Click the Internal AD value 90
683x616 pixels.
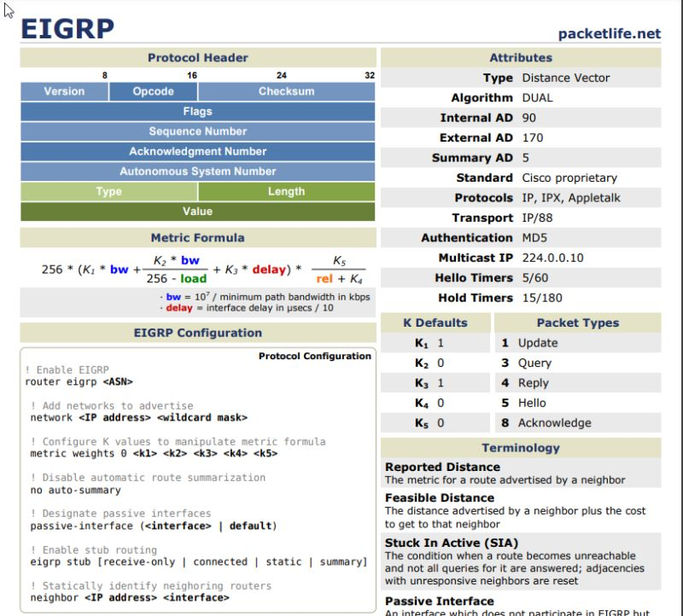[528, 118]
